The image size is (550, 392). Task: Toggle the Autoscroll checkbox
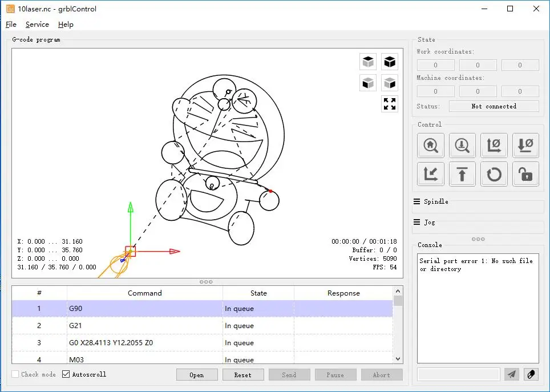pyautogui.click(x=66, y=374)
